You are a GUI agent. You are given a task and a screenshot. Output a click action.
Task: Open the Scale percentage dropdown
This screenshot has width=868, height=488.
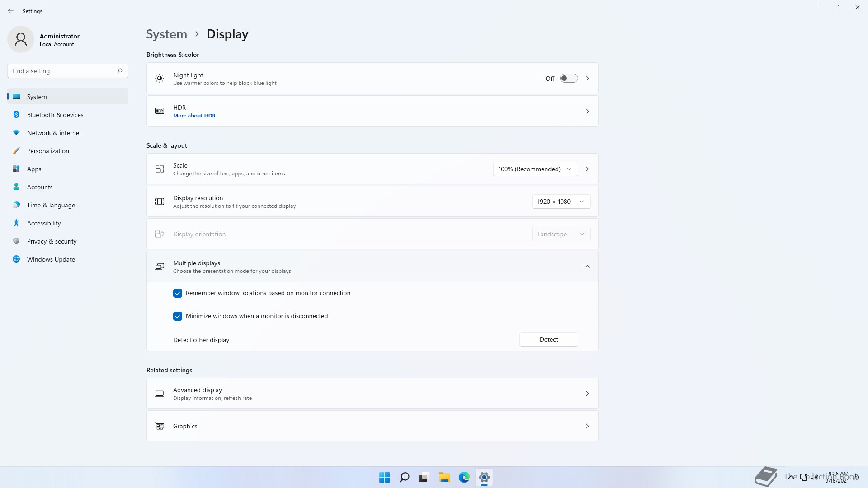pyautogui.click(x=535, y=169)
